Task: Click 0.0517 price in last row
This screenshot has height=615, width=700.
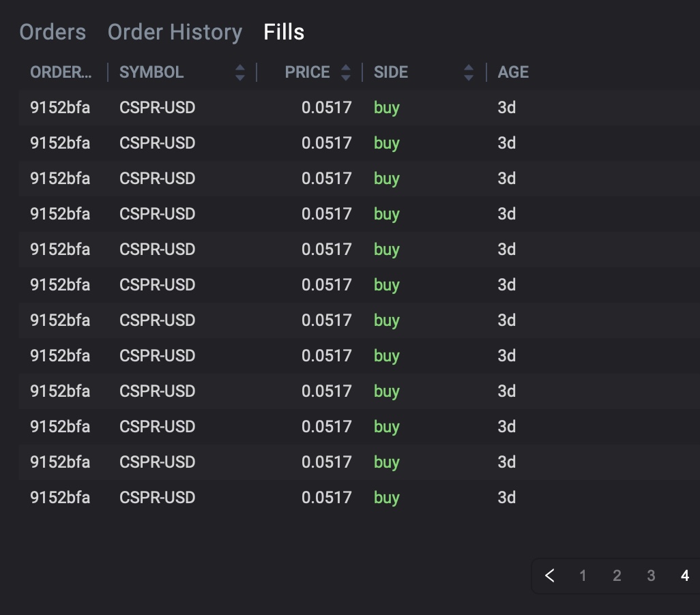Action: [326, 498]
